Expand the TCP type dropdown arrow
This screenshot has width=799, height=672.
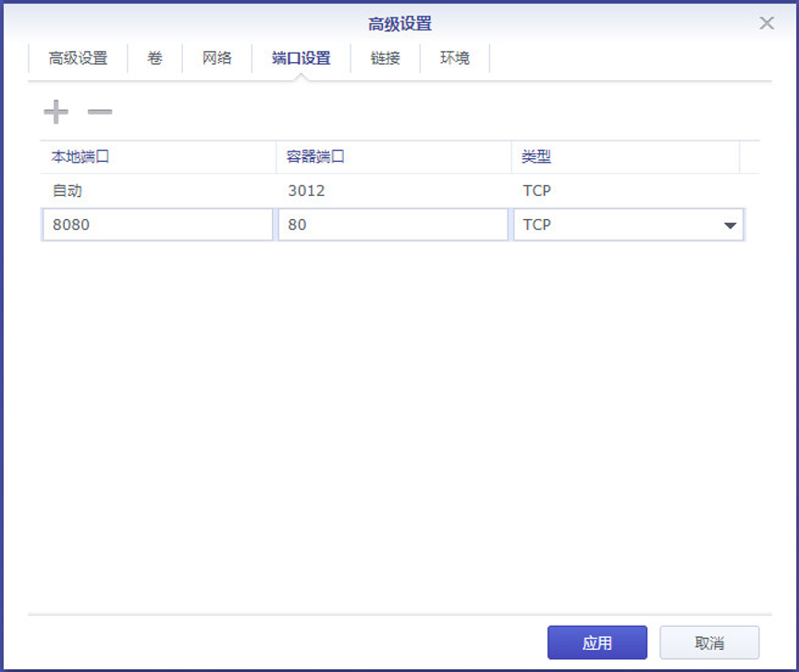click(730, 226)
